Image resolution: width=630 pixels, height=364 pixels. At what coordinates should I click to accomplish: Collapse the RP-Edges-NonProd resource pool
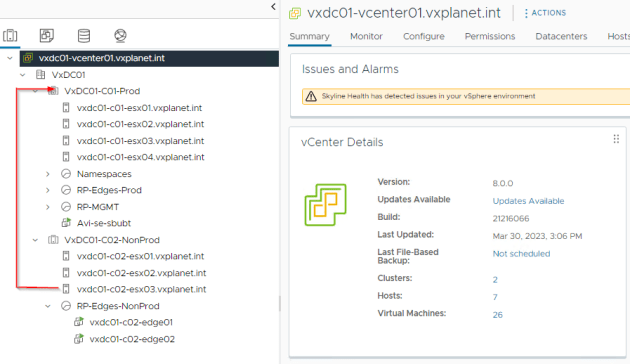48,306
